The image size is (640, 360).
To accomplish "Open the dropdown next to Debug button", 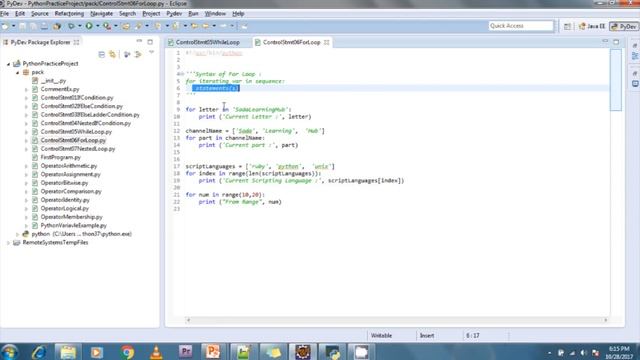I will (80, 26).
